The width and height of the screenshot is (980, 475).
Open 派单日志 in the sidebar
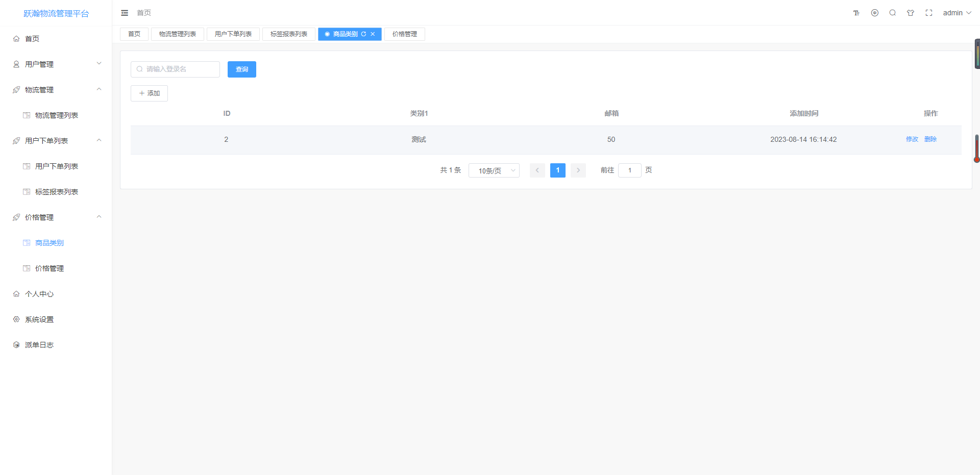coord(56,345)
